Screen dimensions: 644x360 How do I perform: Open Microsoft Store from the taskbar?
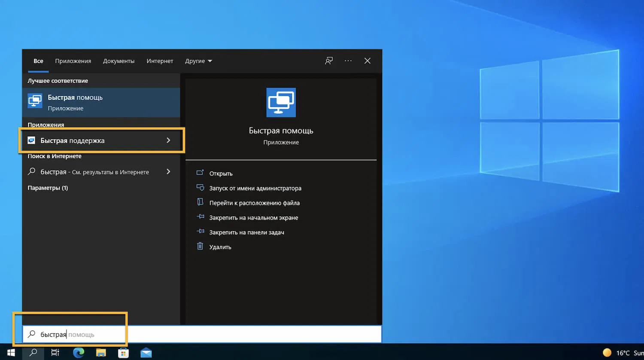click(x=123, y=353)
